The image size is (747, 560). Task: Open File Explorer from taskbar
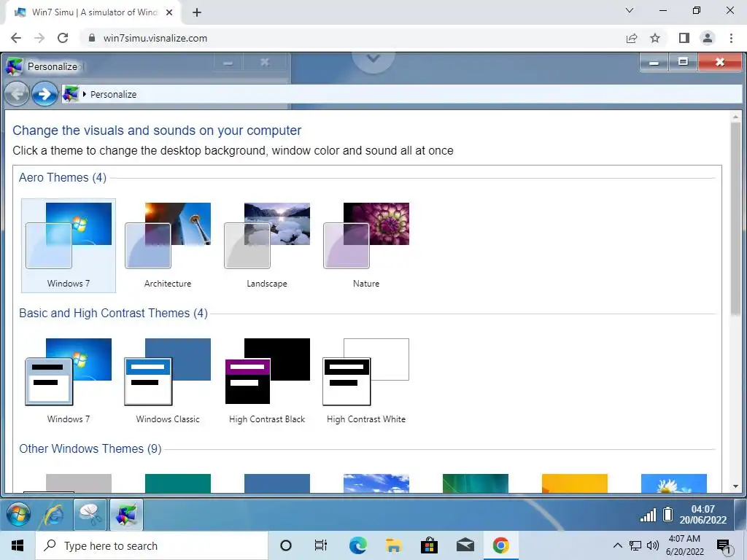point(393,545)
